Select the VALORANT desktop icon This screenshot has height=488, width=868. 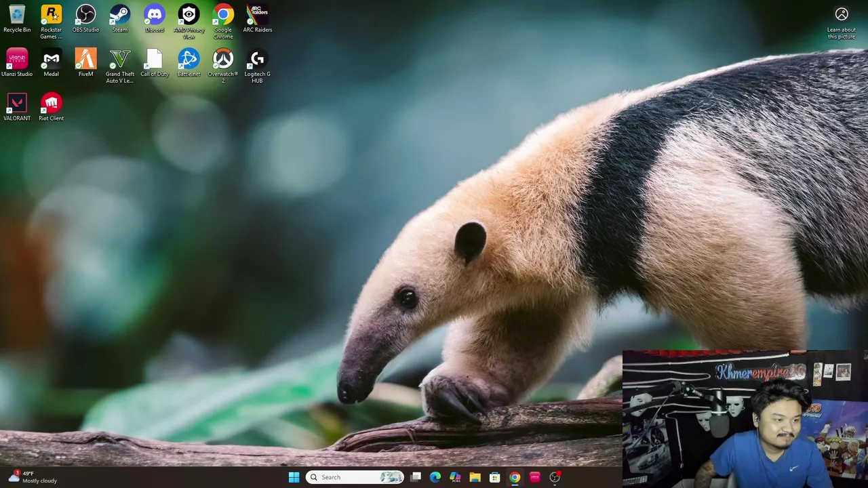(17, 107)
